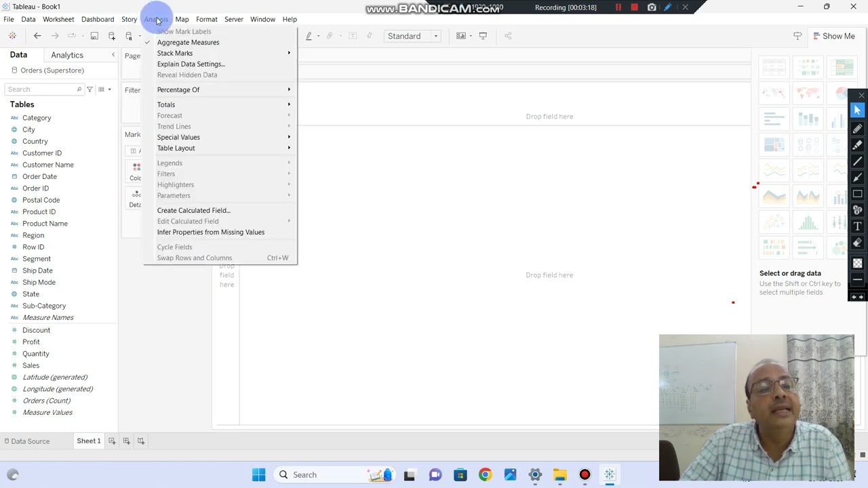This screenshot has width=868, height=488.
Task: Click the Presentation mode icon
Action: [483, 36]
